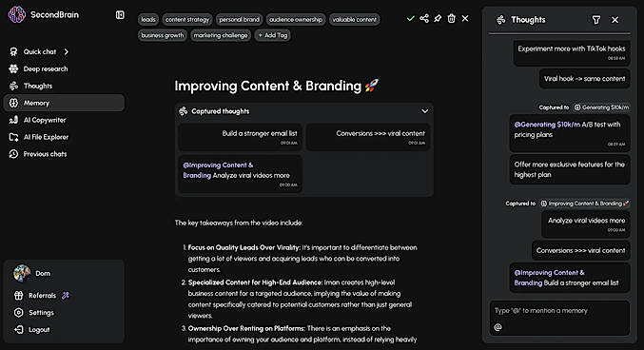Image resolution: width=644 pixels, height=350 pixels.
Task: Click the '@Generating $10k/m' mention in thought
Action: (x=547, y=125)
